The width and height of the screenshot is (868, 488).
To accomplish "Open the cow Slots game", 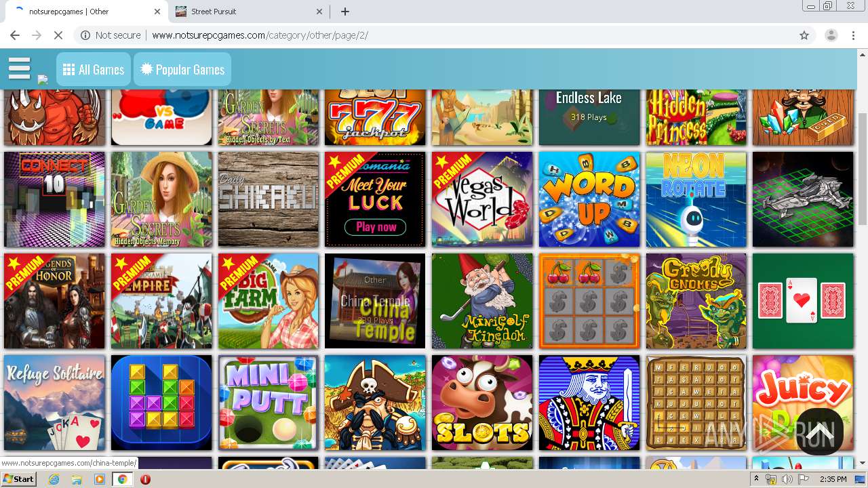I will point(482,403).
